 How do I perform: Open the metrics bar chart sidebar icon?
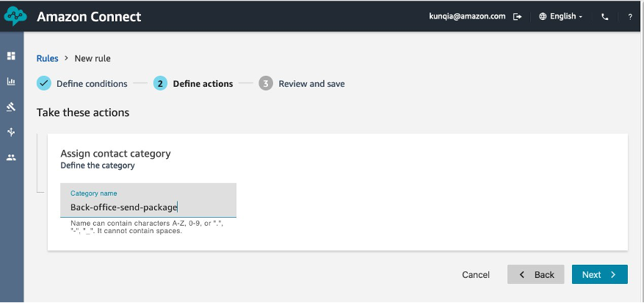click(x=11, y=82)
